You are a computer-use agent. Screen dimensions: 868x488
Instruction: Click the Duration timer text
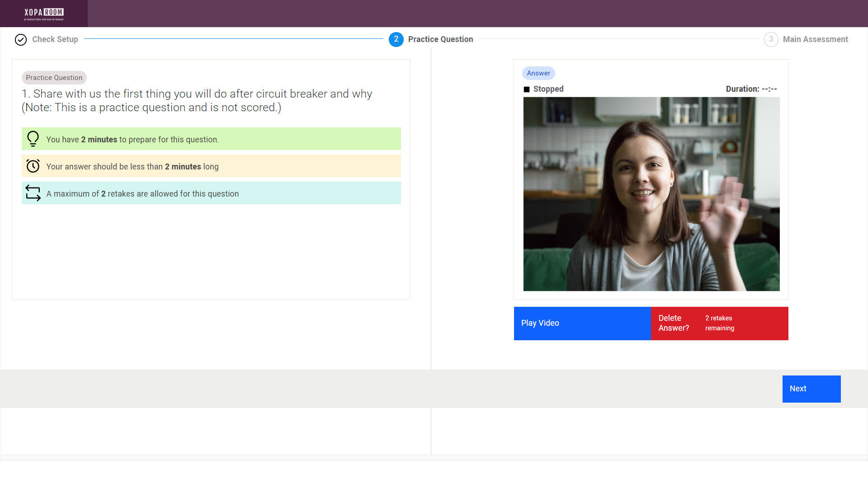[751, 89]
